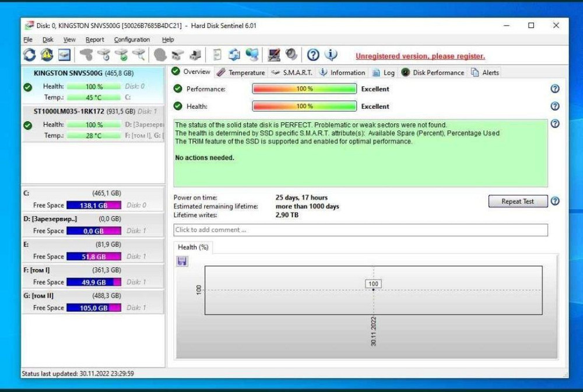This screenshot has width=583, height=392.
Task: Click the yellow warning triangle toolbar icon
Action: [x=47, y=55]
